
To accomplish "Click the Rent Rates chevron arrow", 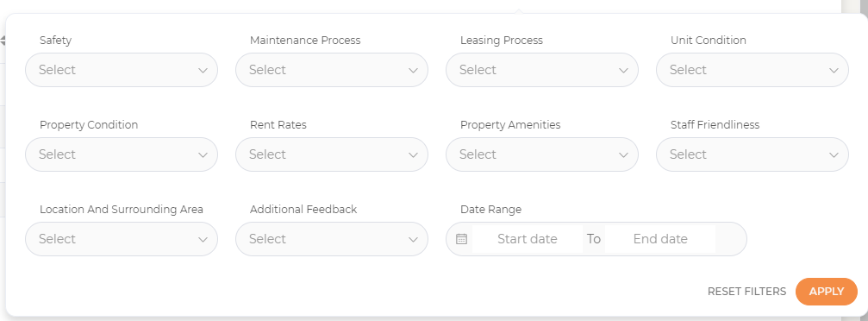I will [x=413, y=154].
